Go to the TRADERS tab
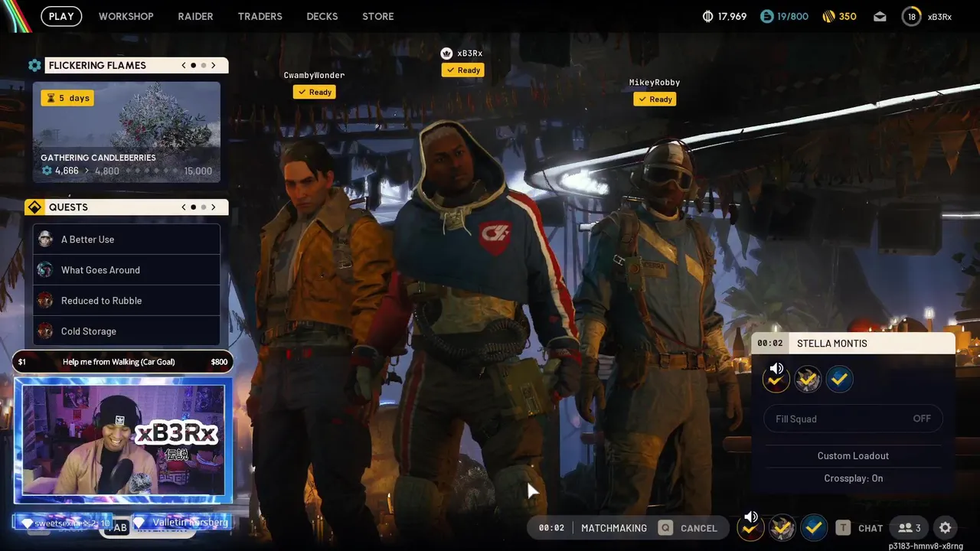Image resolution: width=980 pixels, height=551 pixels. click(x=260, y=16)
